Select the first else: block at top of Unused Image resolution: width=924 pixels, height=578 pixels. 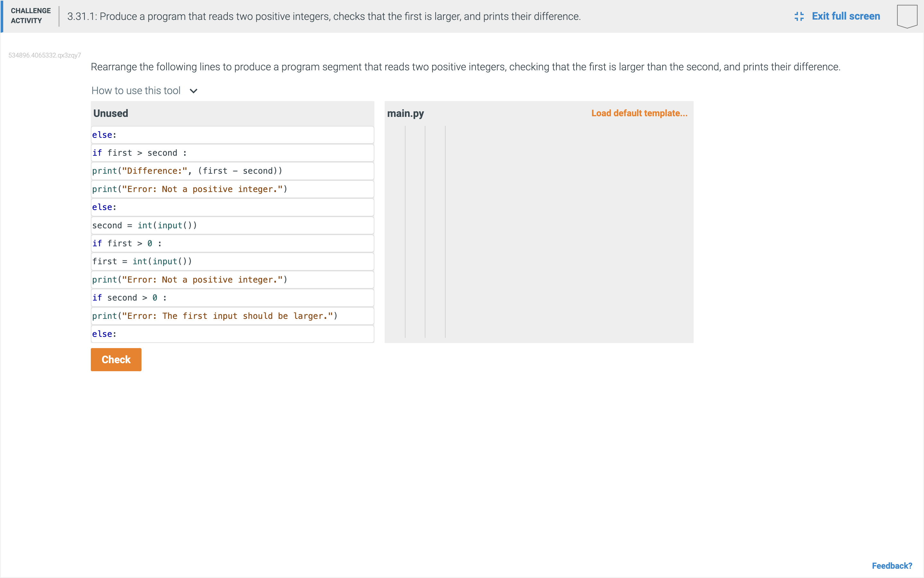pos(233,135)
